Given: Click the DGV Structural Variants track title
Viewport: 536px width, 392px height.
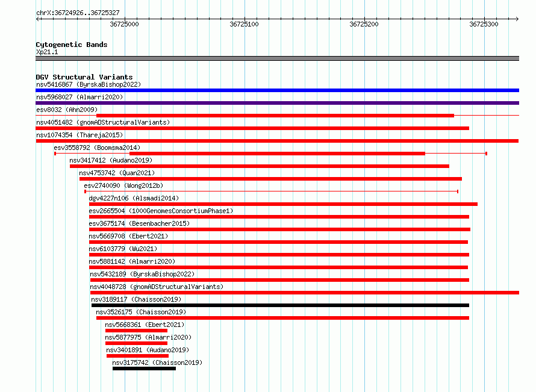Looking at the screenshot, I should [x=84, y=77].
